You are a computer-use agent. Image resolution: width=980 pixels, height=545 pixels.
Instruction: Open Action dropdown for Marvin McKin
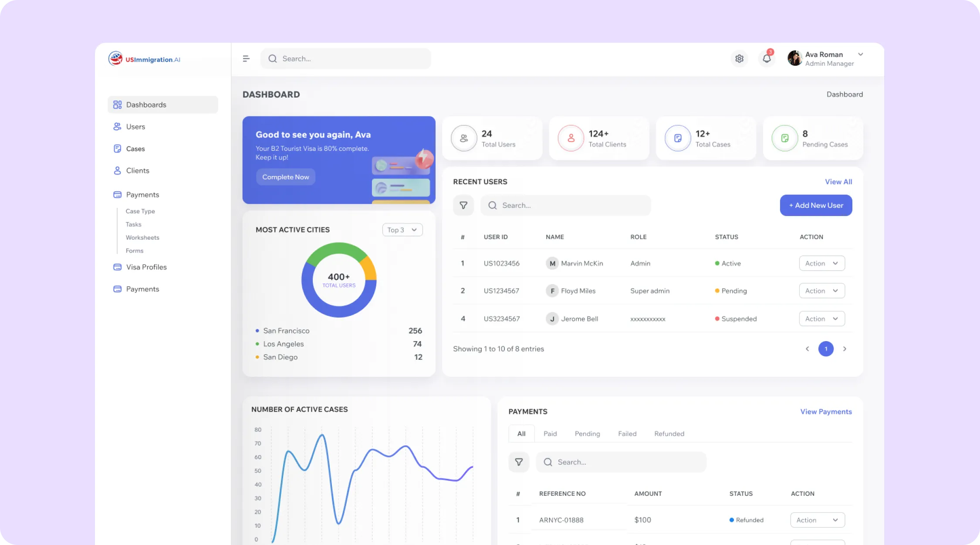tap(821, 263)
